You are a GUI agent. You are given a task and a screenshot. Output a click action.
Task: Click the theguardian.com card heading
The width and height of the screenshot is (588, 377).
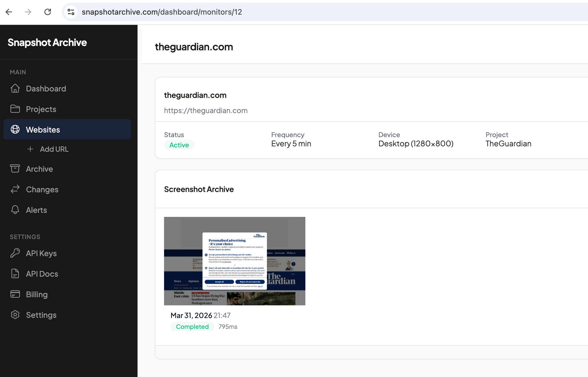(x=195, y=95)
